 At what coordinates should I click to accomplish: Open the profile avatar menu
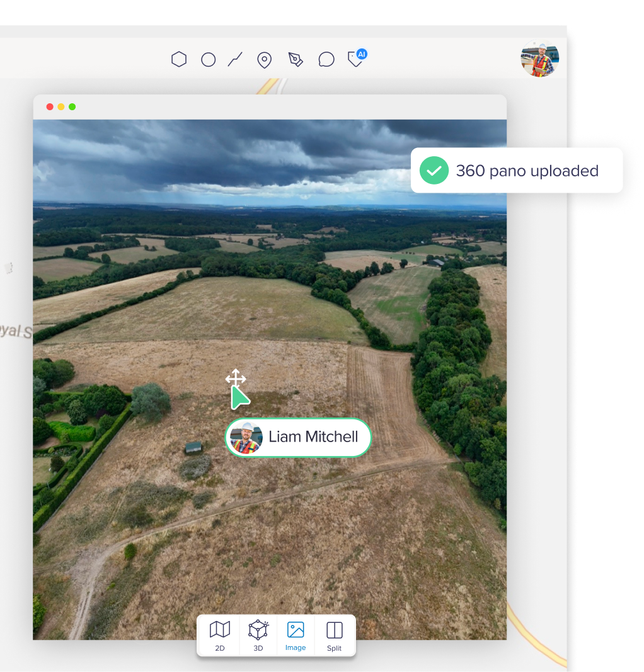click(539, 59)
